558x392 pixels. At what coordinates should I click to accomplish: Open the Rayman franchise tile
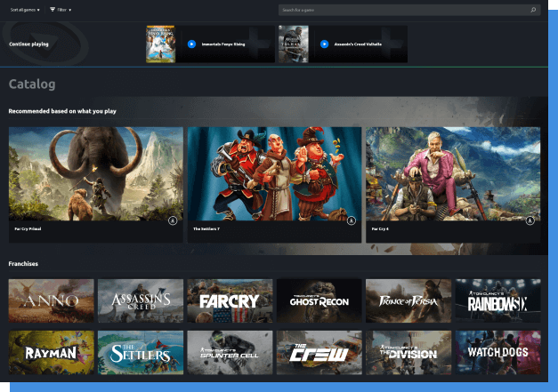(x=52, y=353)
